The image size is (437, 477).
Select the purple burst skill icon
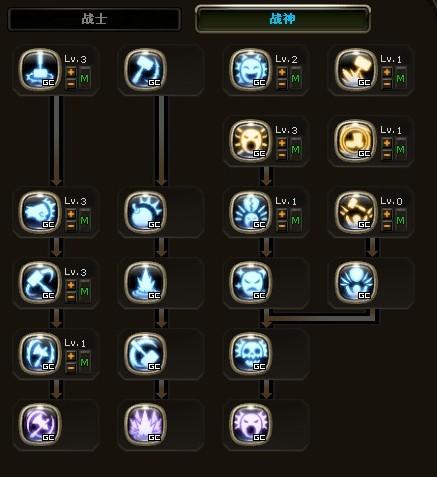click(x=145, y=425)
